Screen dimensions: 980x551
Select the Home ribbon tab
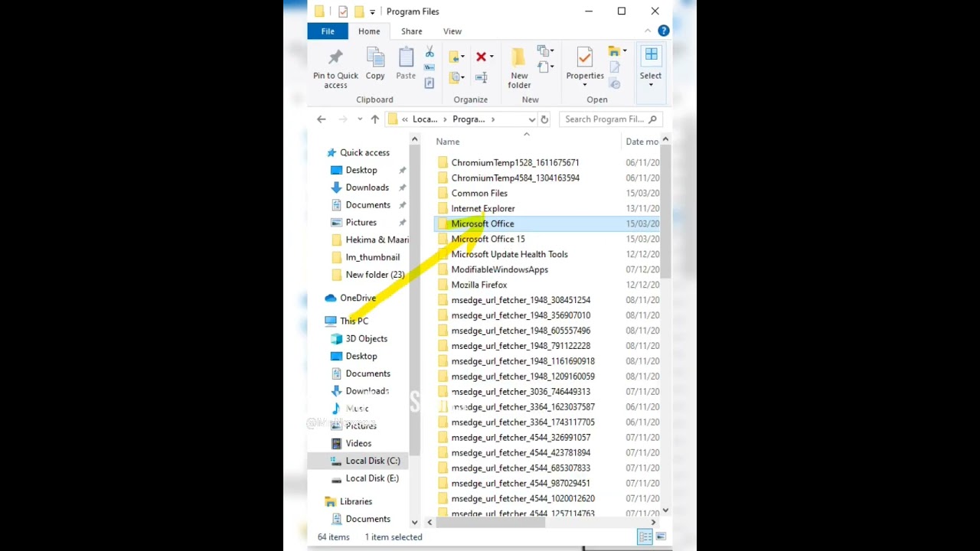coord(369,31)
